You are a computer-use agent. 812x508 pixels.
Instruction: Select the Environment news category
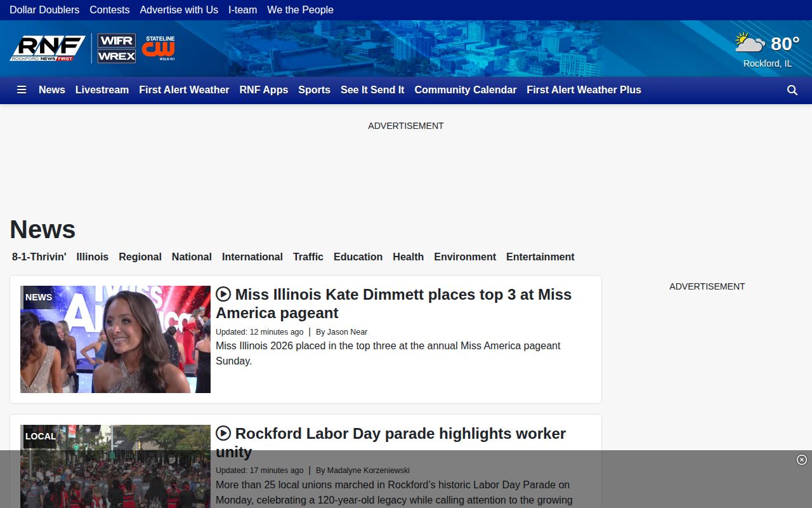point(465,257)
